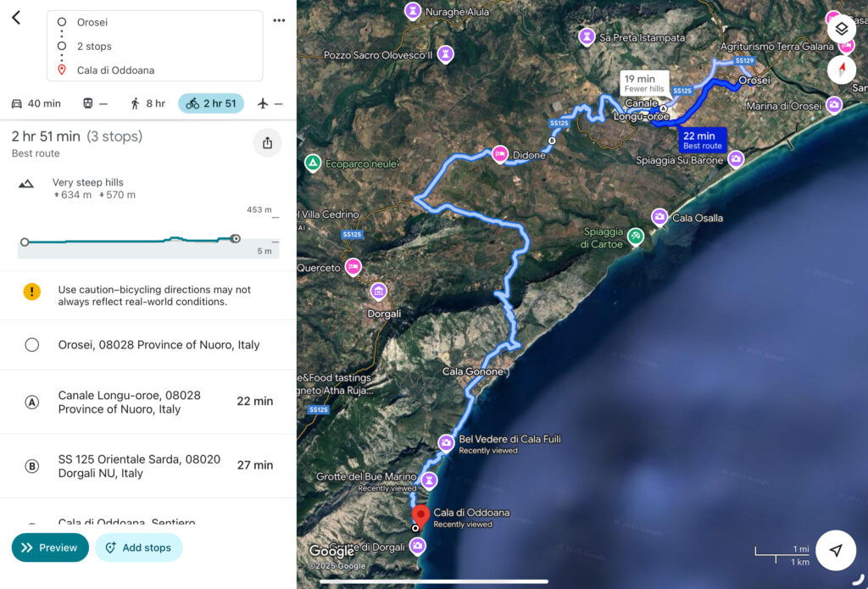
Task: Tap the red Cala di Oddoana destination pin
Action: pyautogui.click(x=420, y=514)
